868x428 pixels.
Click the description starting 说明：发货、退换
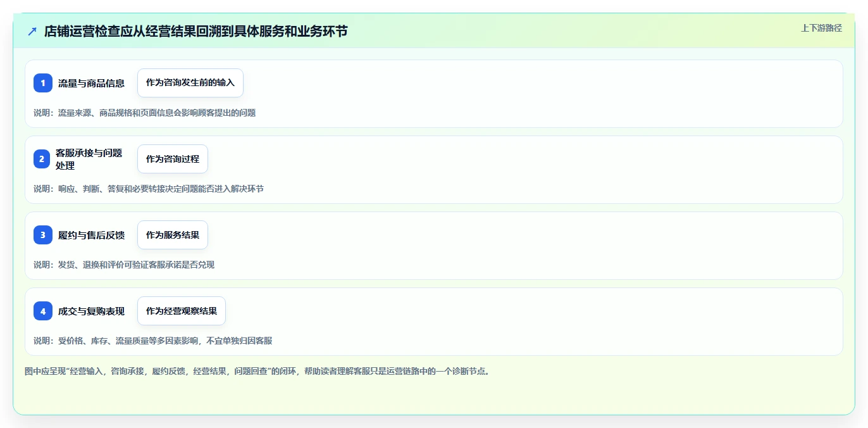click(x=124, y=265)
